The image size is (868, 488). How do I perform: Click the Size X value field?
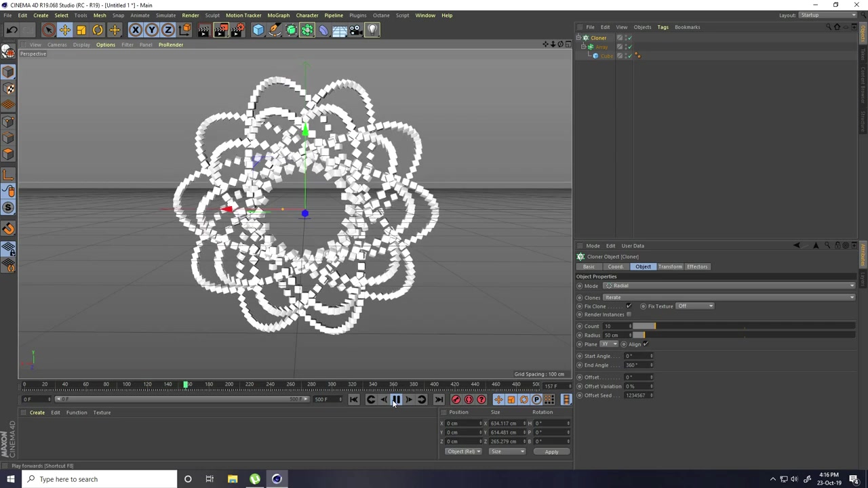[506, 423]
